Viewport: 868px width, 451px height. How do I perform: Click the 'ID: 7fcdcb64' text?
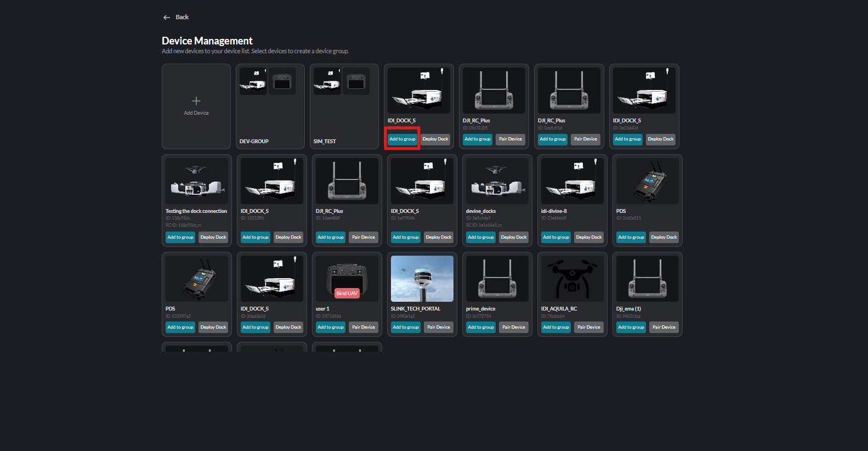(x=553, y=316)
